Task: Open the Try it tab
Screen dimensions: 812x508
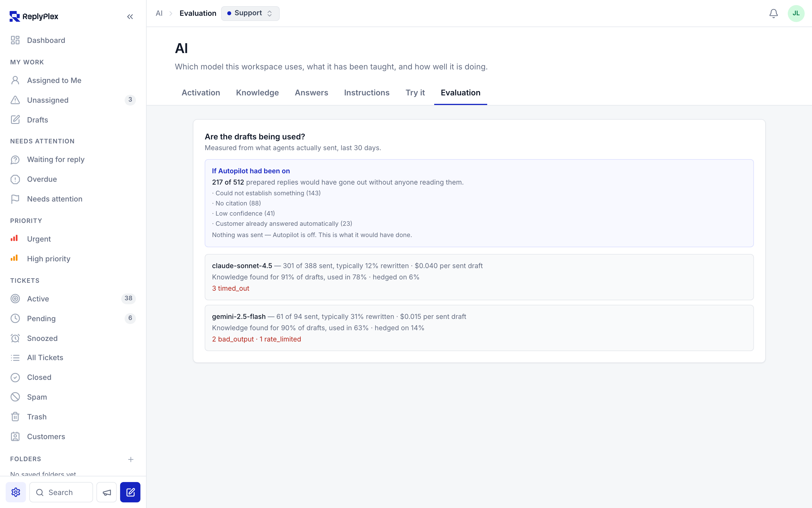Action: point(415,93)
